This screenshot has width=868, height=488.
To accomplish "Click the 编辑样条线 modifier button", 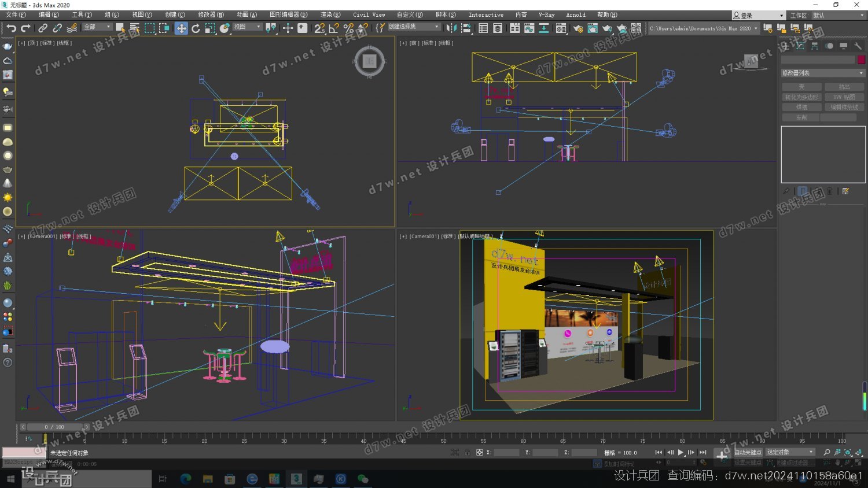I will pyautogui.click(x=844, y=107).
